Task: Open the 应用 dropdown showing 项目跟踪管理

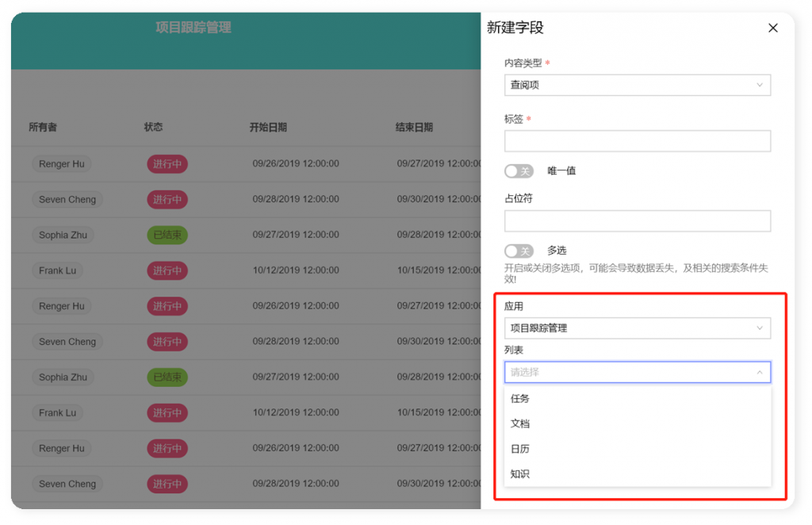Action: coord(637,328)
